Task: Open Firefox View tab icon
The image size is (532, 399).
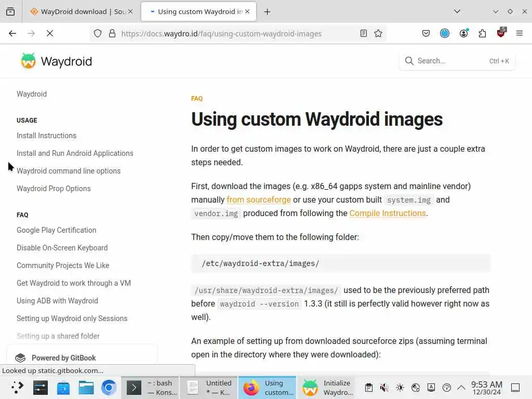Action: [x=10, y=11]
